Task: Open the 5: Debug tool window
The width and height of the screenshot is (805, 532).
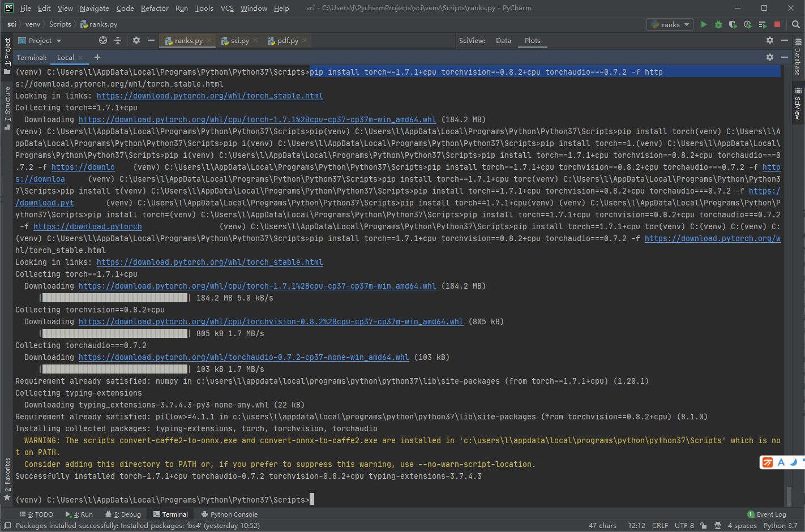Action: click(x=123, y=514)
